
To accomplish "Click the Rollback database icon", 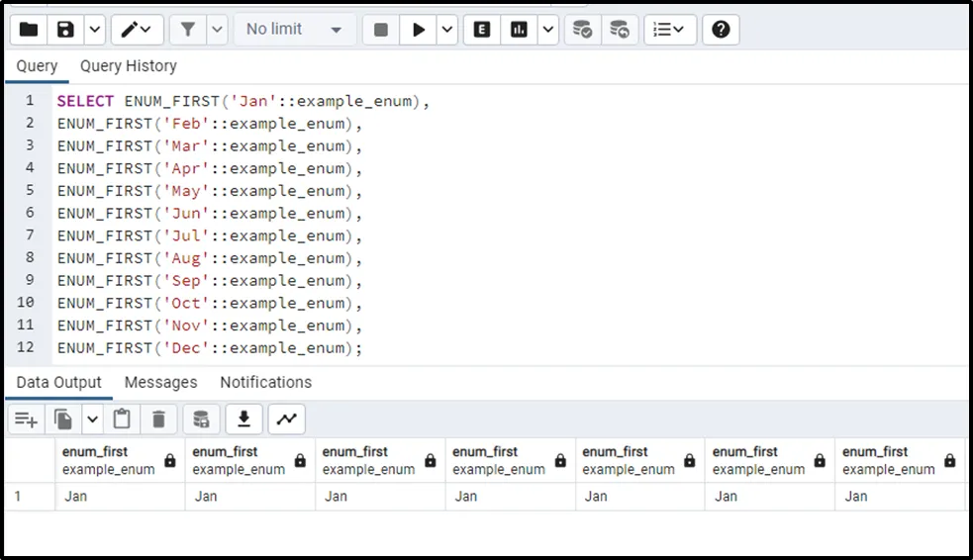I will click(x=619, y=30).
